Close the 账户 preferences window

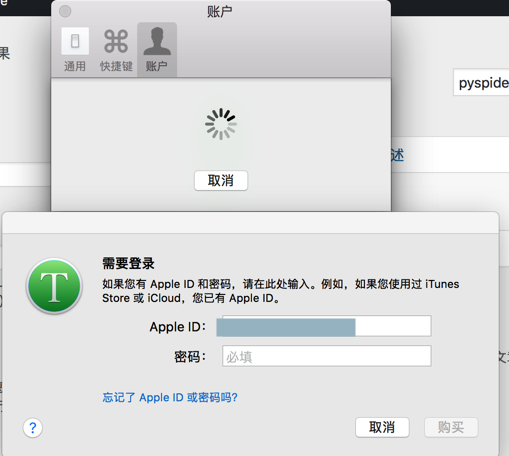(65, 11)
